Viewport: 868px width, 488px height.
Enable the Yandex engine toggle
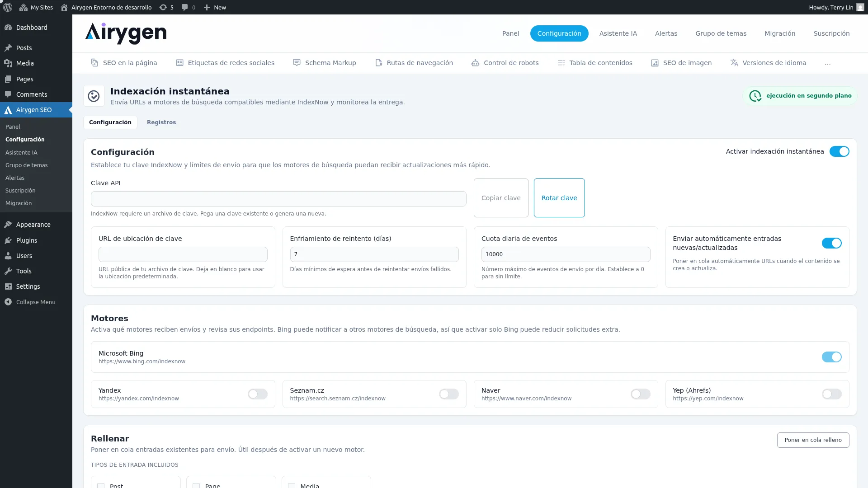257,394
